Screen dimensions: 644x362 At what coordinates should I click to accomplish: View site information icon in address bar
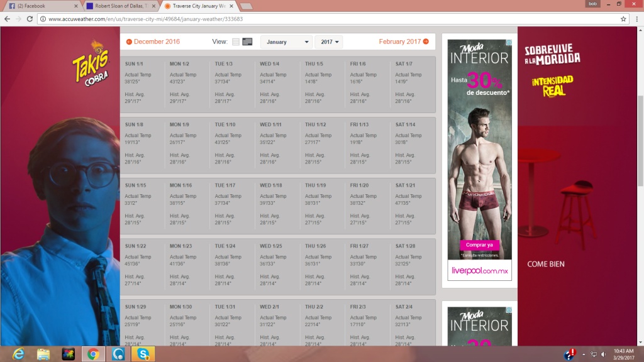coord(43,19)
